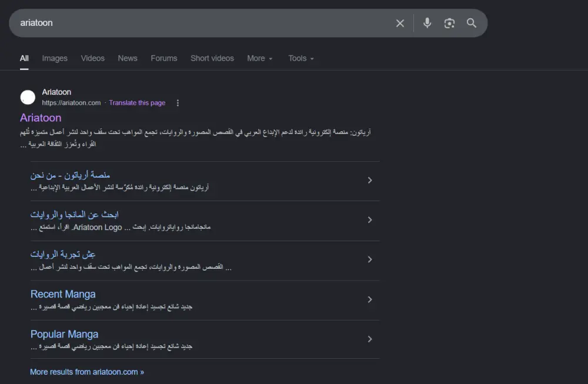Click the Ariatoon site favicon
Image resolution: width=588 pixels, height=384 pixels.
(x=28, y=98)
